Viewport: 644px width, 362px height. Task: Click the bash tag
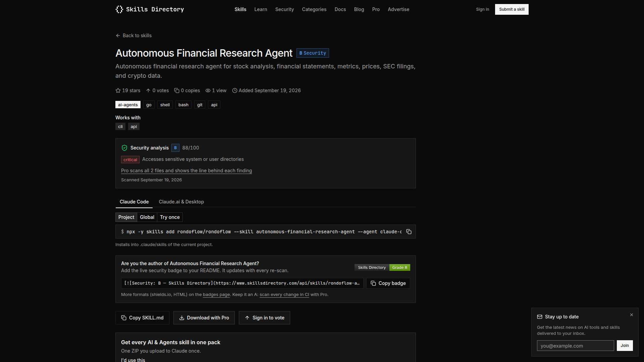(x=183, y=105)
